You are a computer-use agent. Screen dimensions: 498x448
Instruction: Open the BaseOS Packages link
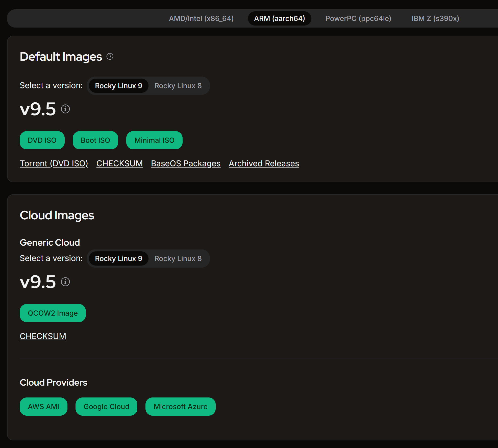click(x=186, y=163)
